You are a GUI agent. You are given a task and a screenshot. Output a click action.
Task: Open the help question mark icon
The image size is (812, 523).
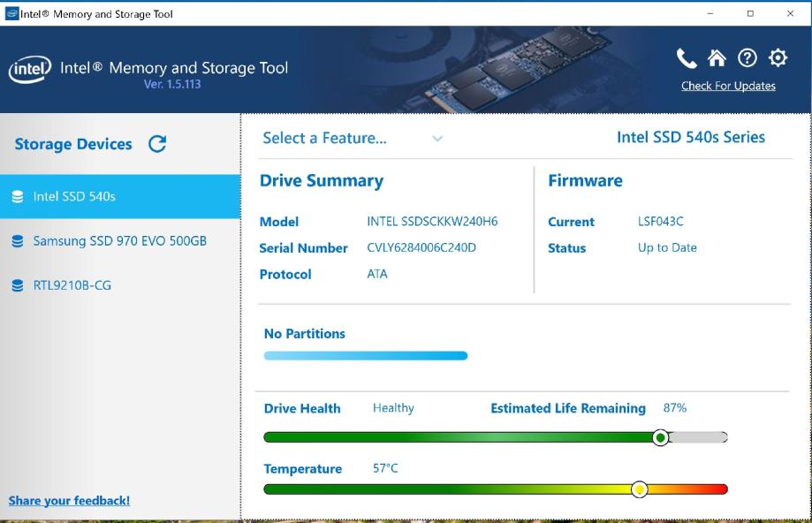pyautogui.click(x=747, y=58)
